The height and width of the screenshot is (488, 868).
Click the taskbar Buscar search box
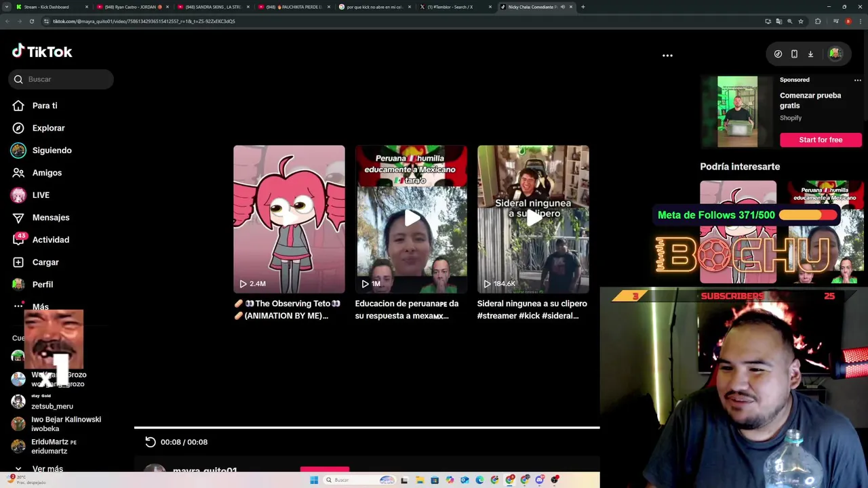click(359, 480)
